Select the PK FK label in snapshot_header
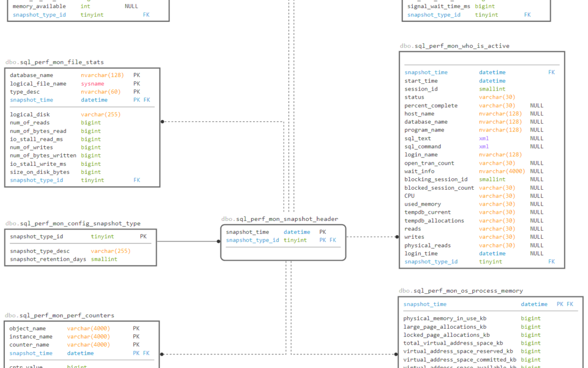Image resolution: width=588 pixels, height=368 pixels. (327, 240)
